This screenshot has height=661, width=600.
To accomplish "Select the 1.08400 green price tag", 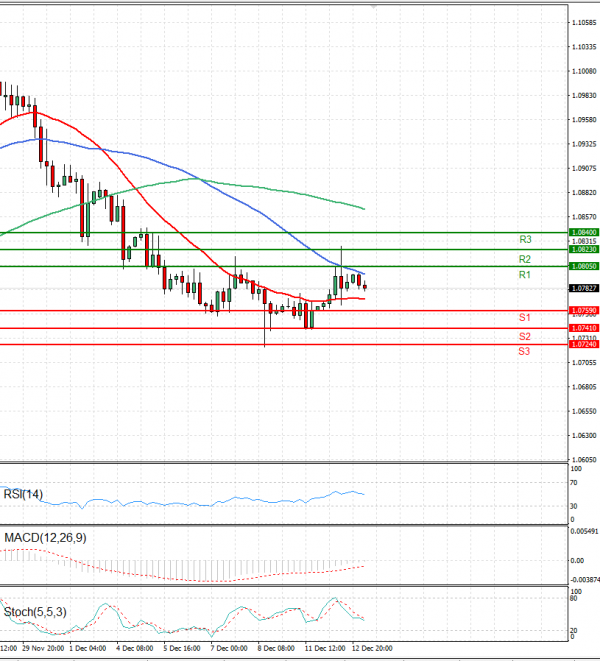I will click(584, 232).
